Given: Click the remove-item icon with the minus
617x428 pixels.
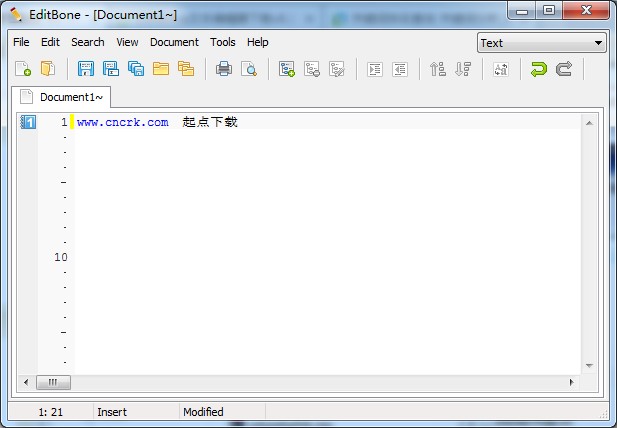Looking at the screenshot, I should point(312,69).
